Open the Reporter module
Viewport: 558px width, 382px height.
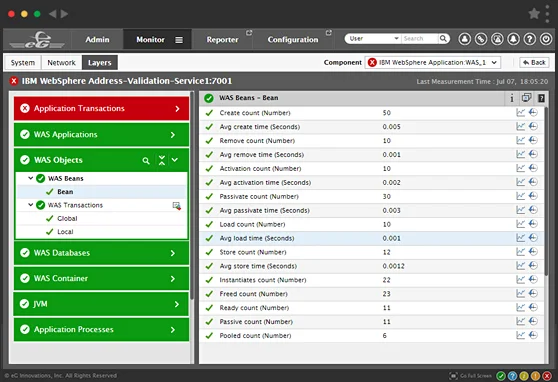pyautogui.click(x=222, y=40)
